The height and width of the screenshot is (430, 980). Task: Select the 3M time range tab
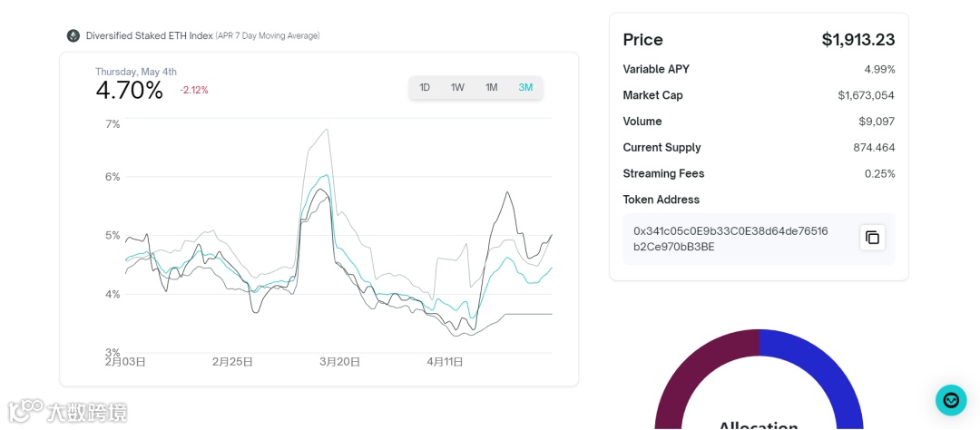click(x=525, y=88)
